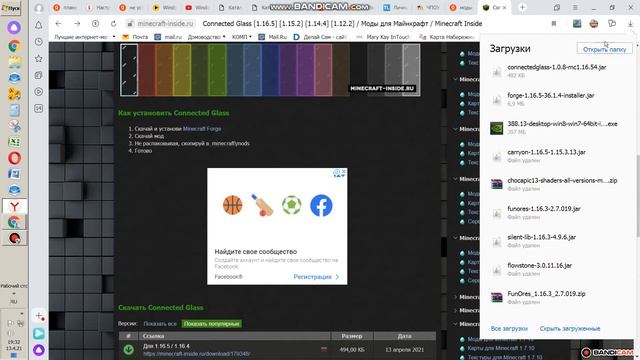The image size is (640, 360).
Task: Open the extensions puzzle icon in toolbar
Action: (612, 24)
